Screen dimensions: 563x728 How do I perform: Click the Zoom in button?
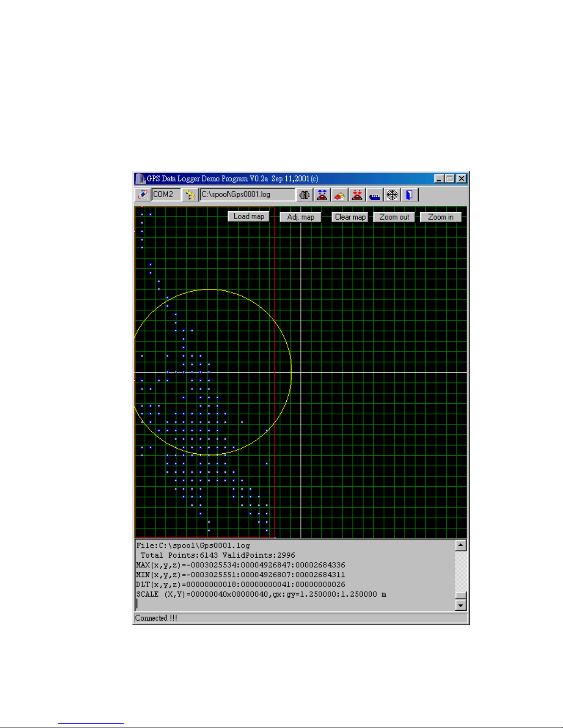click(x=441, y=217)
